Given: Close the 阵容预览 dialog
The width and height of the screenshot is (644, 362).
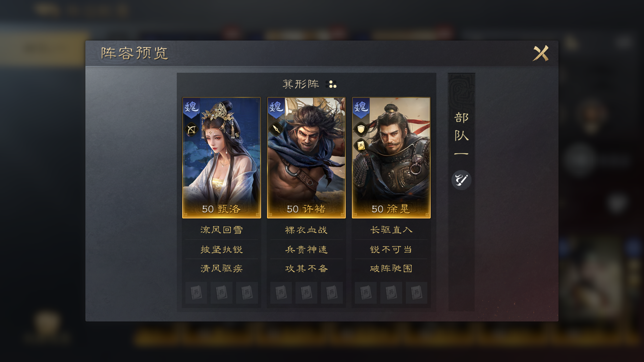Looking at the screenshot, I should click(541, 53).
